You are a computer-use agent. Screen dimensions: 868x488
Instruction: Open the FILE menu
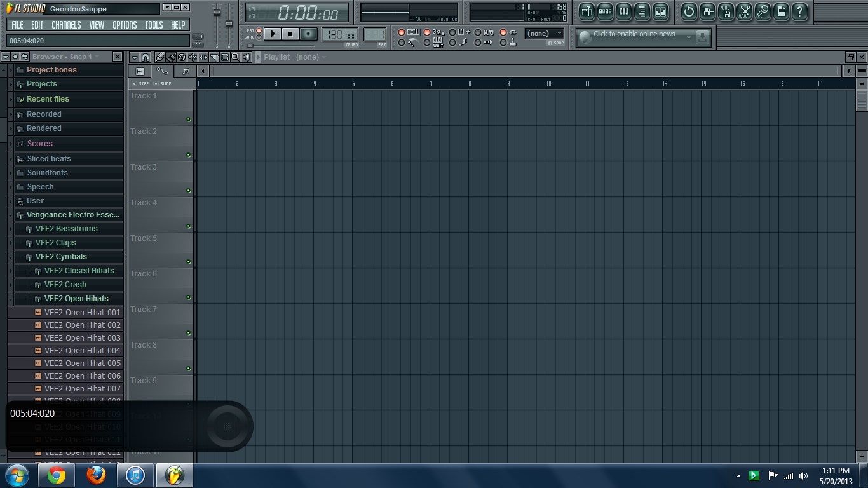click(x=17, y=25)
